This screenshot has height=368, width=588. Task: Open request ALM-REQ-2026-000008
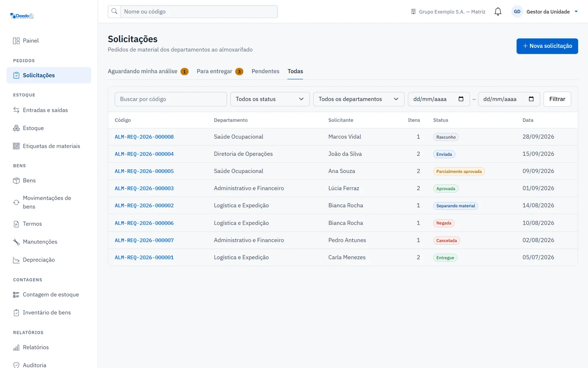(144, 137)
